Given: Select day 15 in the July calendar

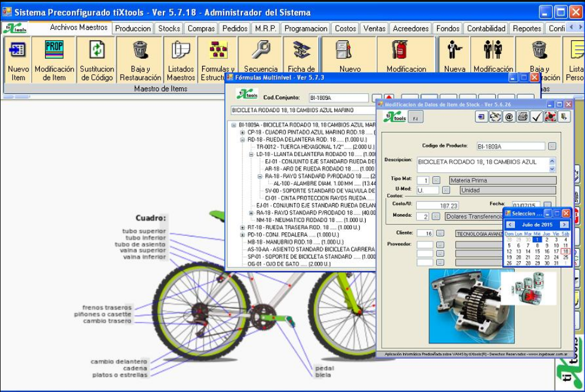Looking at the screenshot, I should pos(537,251).
